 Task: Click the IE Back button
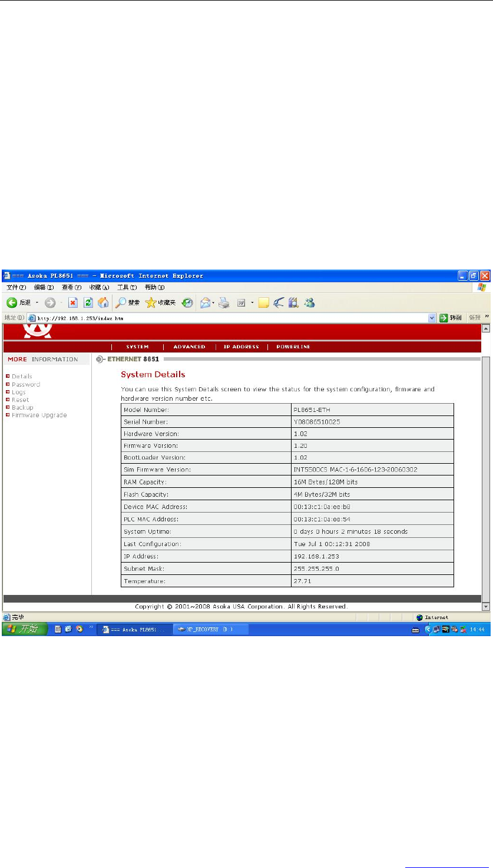point(18,302)
